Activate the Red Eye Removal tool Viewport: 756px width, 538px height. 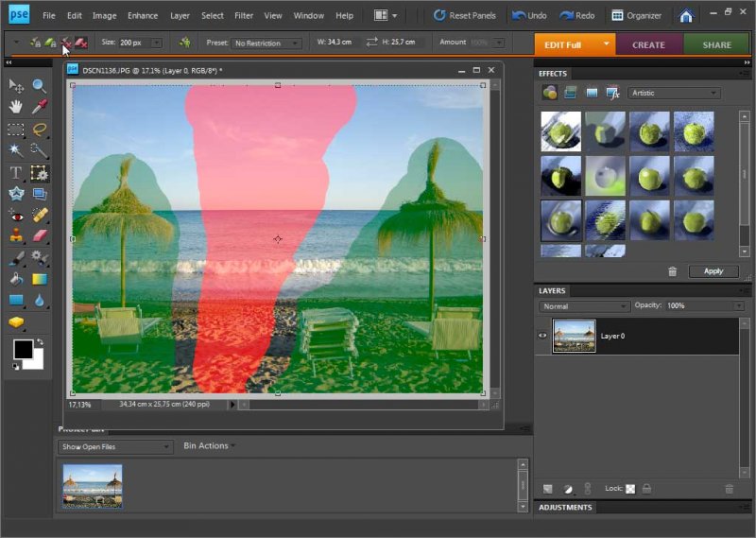(x=16, y=215)
